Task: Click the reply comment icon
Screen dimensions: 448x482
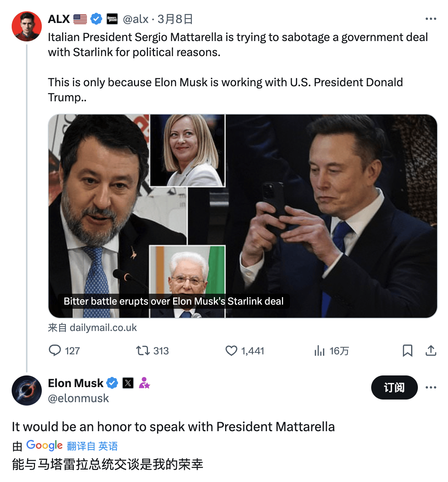Action: pyautogui.click(x=55, y=351)
